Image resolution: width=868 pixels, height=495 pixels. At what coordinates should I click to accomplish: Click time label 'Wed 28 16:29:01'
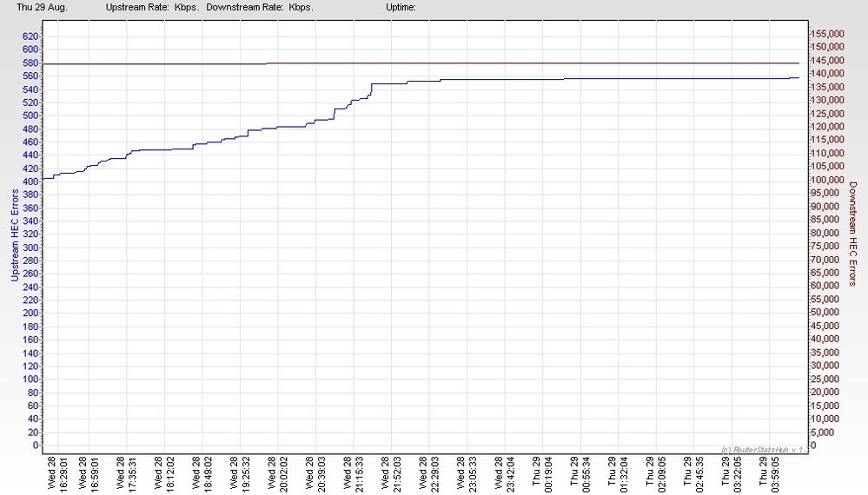tap(57, 473)
